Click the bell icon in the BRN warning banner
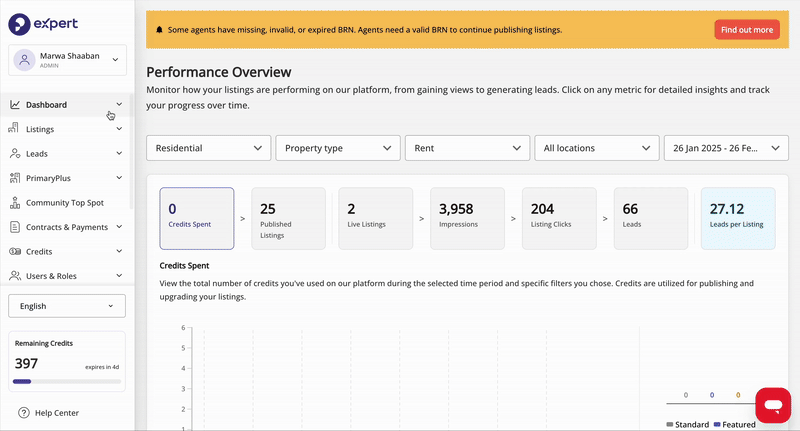The image size is (800, 431). click(159, 30)
